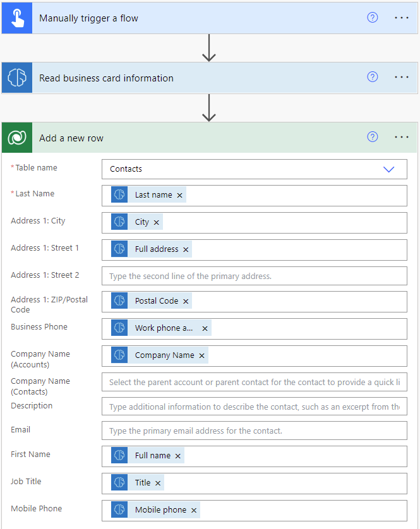Expand the Table name dropdown
The width and height of the screenshot is (420, 529).
[x=388, y=169]
